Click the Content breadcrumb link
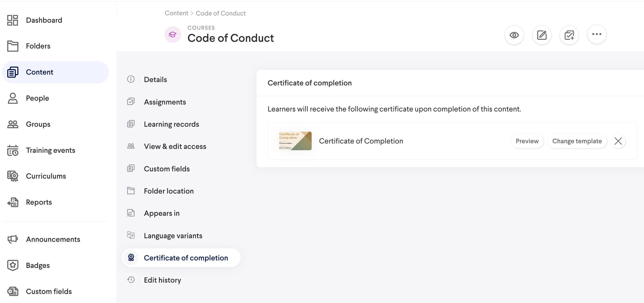Viewport: 644px width, 303px height. (177, 13)
